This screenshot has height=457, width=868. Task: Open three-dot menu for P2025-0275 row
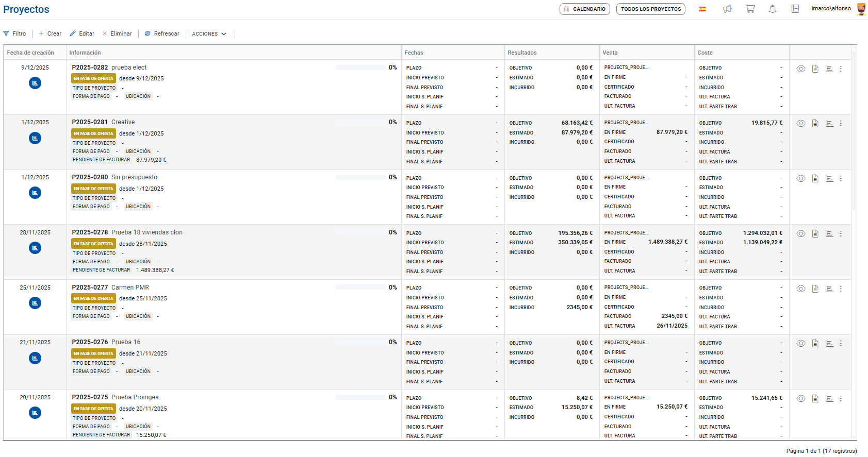coord(841,399)
